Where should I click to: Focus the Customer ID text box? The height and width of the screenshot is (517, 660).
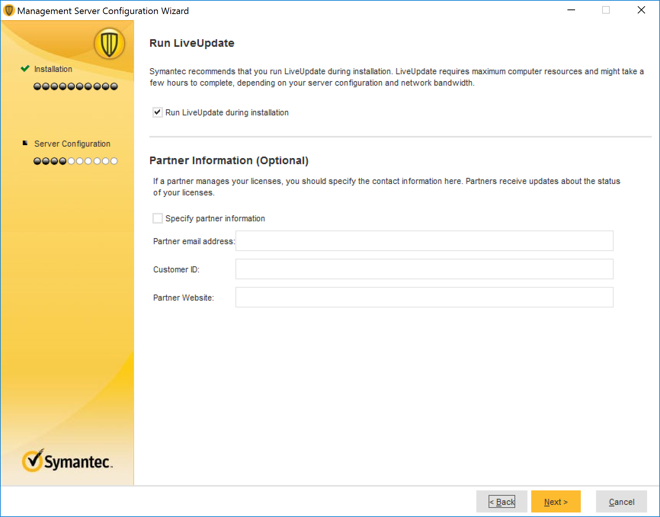pos(424,269)
